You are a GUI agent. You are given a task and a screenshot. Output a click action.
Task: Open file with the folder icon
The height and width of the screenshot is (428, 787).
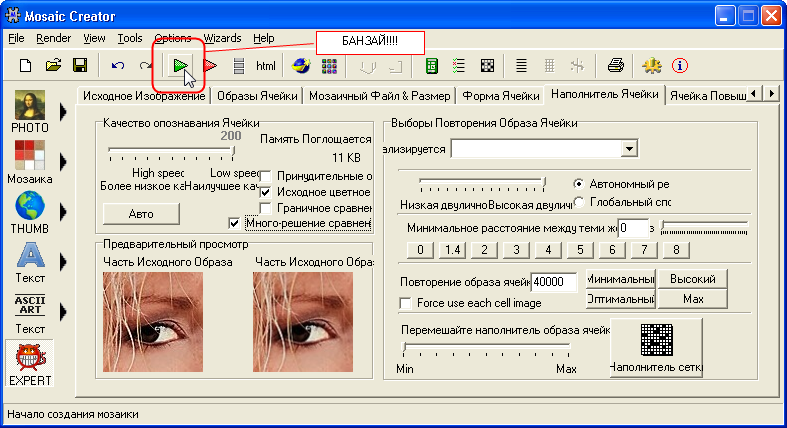[53, 66]
